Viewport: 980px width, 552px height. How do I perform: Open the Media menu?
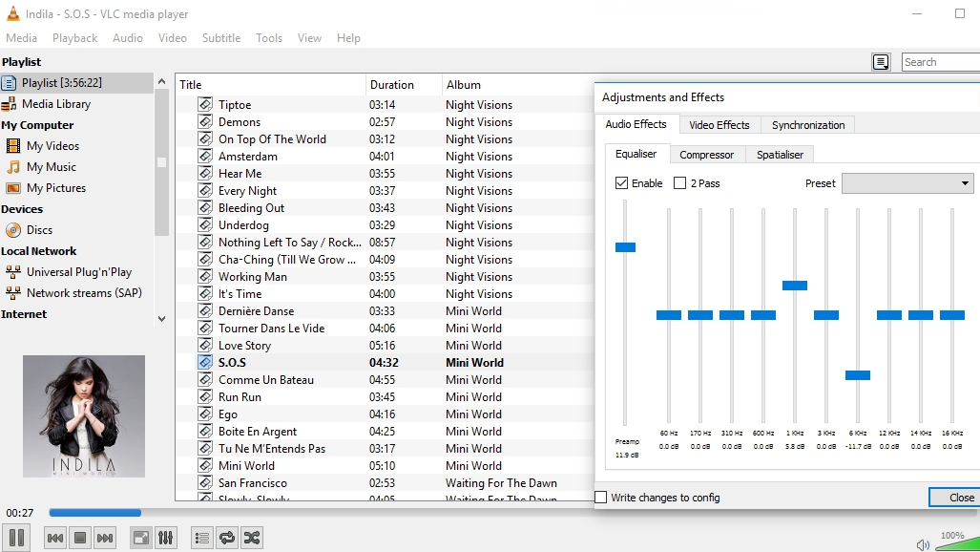[21, 38]
